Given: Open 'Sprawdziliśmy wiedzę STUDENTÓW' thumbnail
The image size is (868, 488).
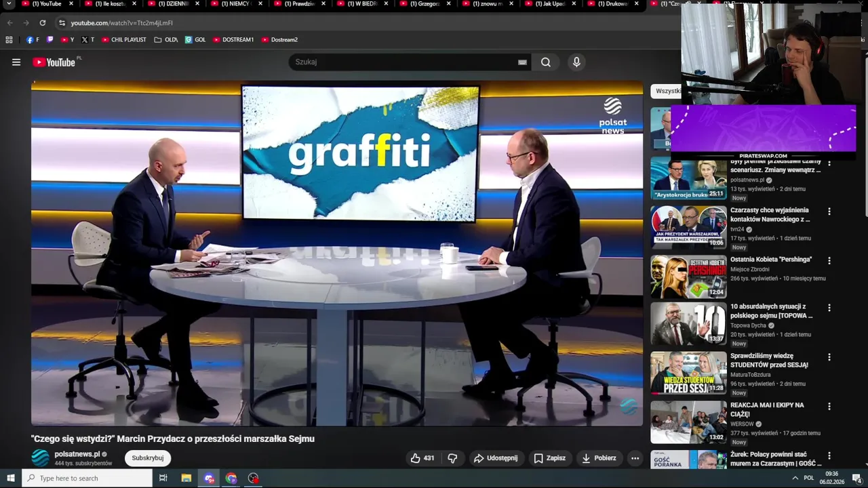Looking at the screenshot, I should [x=688, y=373].
